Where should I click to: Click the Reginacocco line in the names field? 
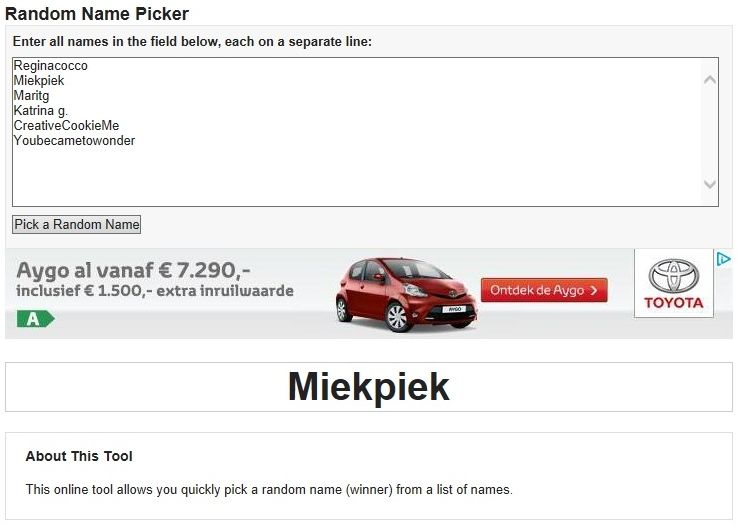[x=50, y=65]
